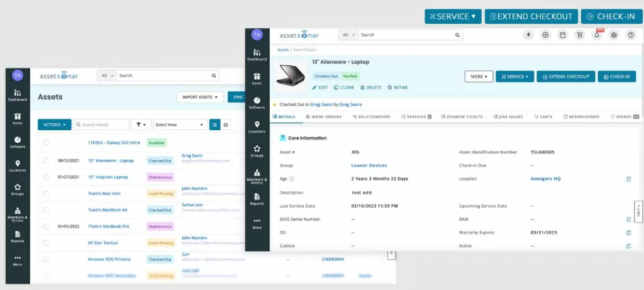Switch to the grid view icon in Assets list

pos(226,125)
